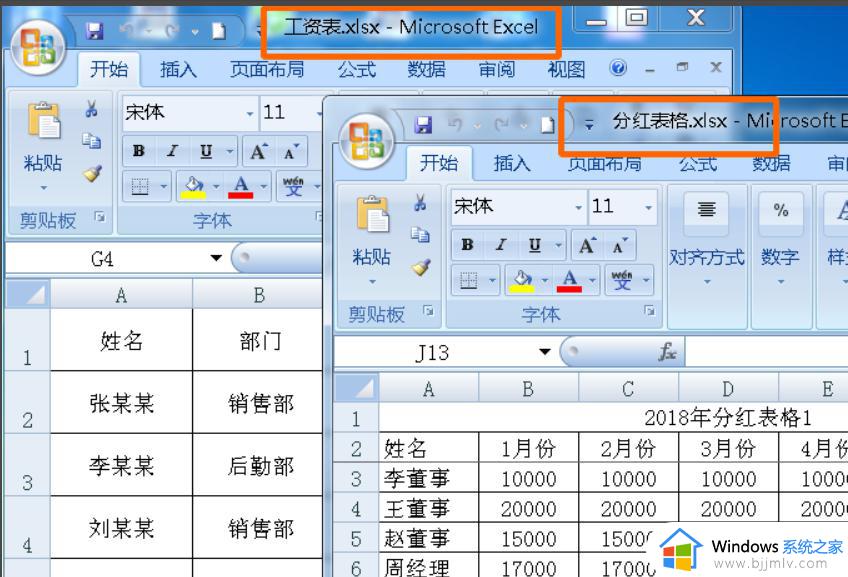Expand Name Box G4 dropdown arrow
Image resolution: width=848 pixels, height=577 pixels.
click(216, 258)
